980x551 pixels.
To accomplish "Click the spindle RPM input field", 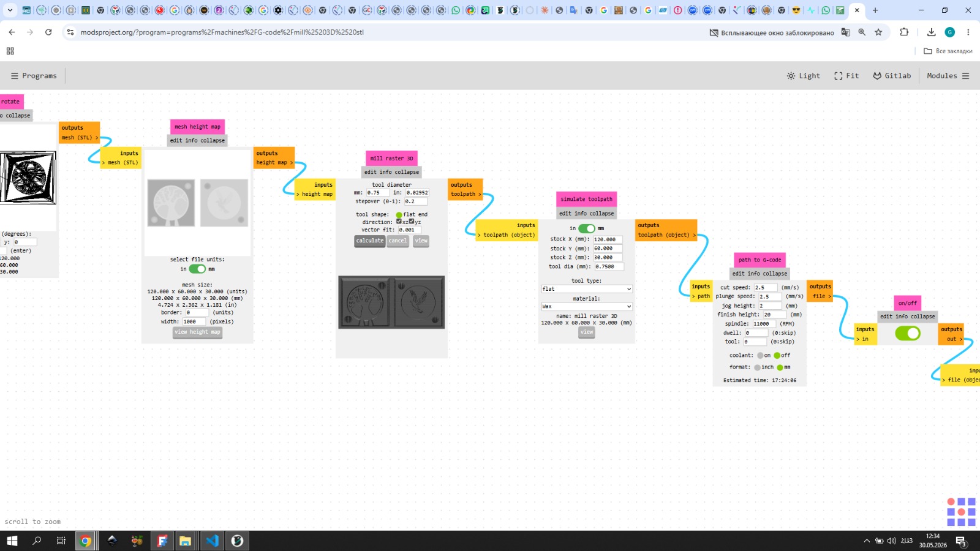I will [764, 323].
